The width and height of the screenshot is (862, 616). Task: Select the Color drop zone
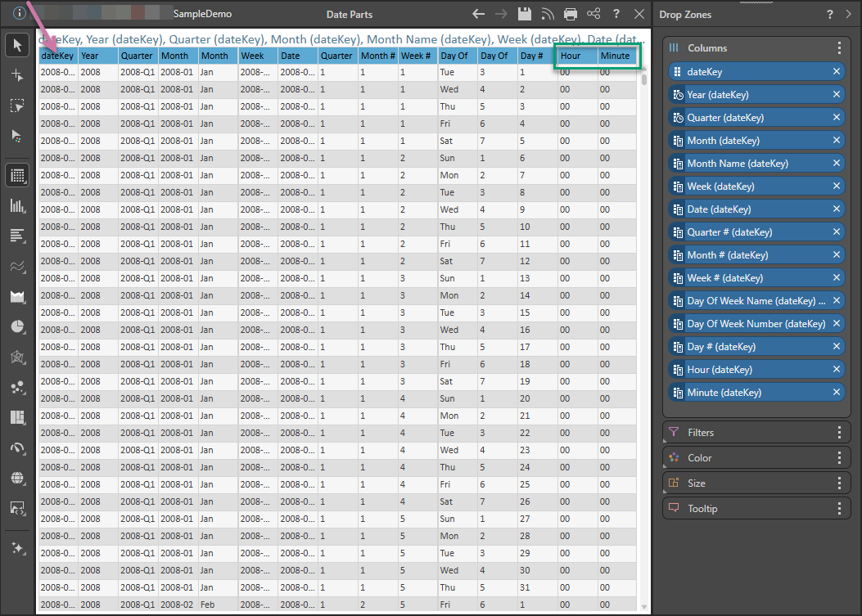tap(699, 458)
